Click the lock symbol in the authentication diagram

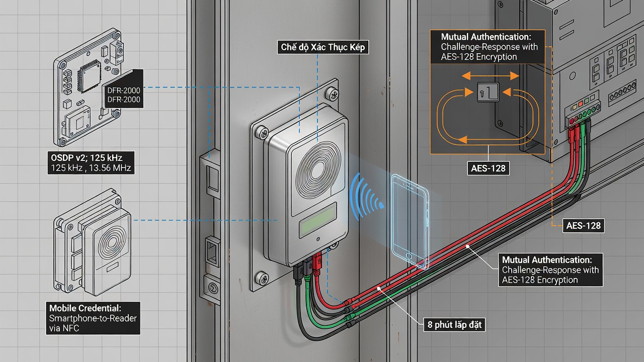click(x=487, y=92)
